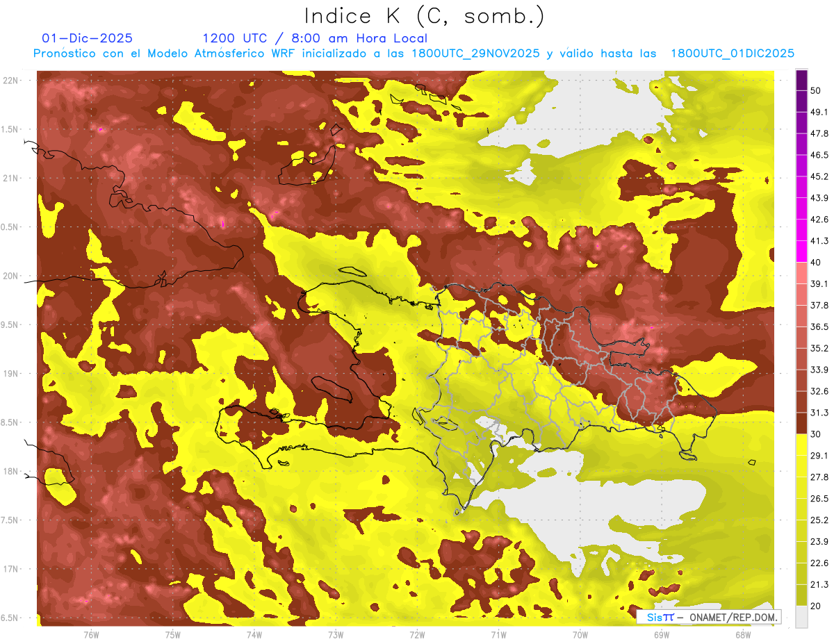This screenshot has height=644, width=834.
Task: Click the '45.2' color bar value
Action: click(x=819, y=176)
